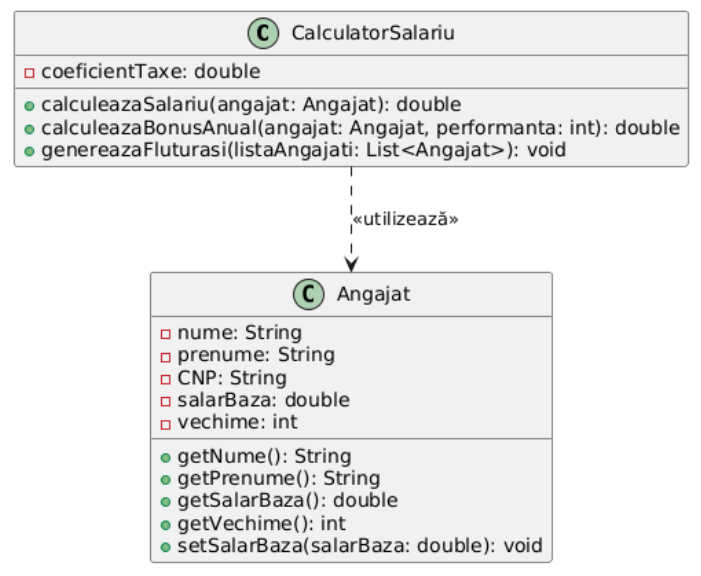The image size is (701, 576).
Task: Click the public marker beside calculeazaBonusAnual method
Action: (30, 129)
